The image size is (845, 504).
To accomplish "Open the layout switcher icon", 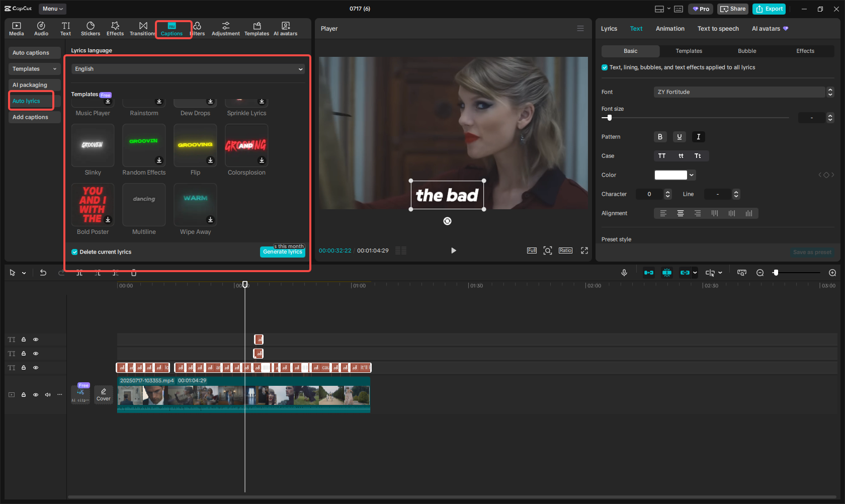I will (x=659, y=9).
